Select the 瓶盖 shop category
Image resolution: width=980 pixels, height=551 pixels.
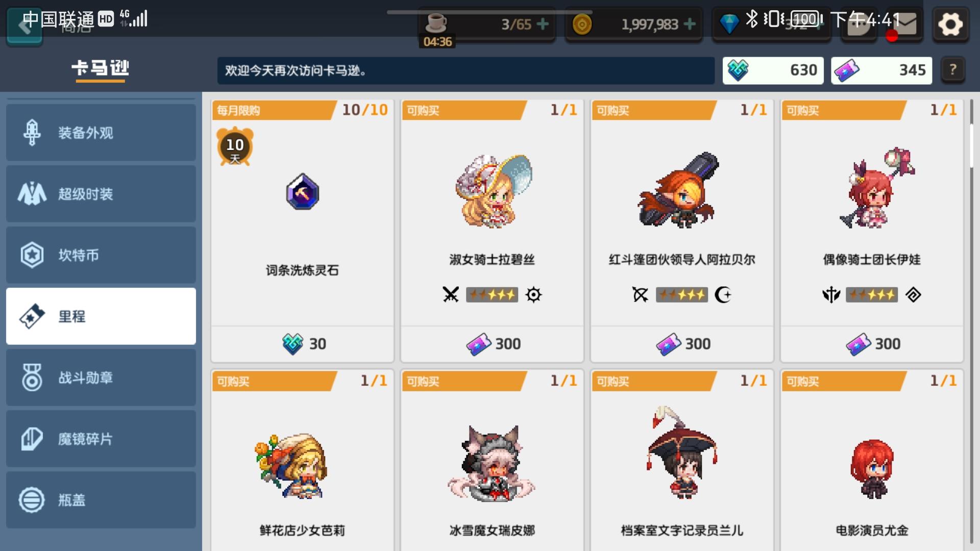(x=101, y=500)
